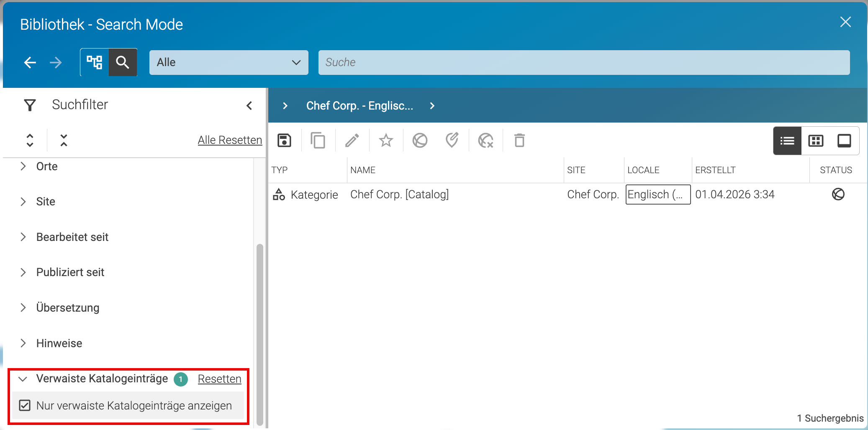Image resolution: width=868 pixels, height=430 pixels.
Task: Focus the Suche search field
Action: 584,62
